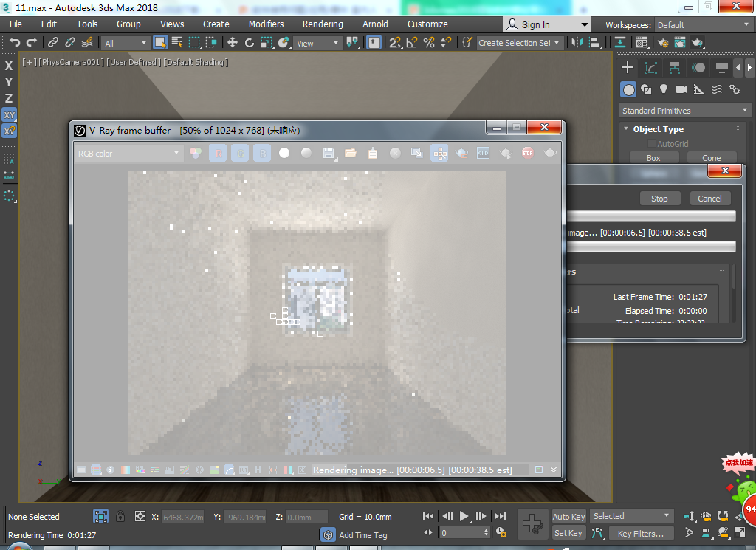Open the Rendered Frame Window icon
The image size is (756, 550).
click(680, 42)
